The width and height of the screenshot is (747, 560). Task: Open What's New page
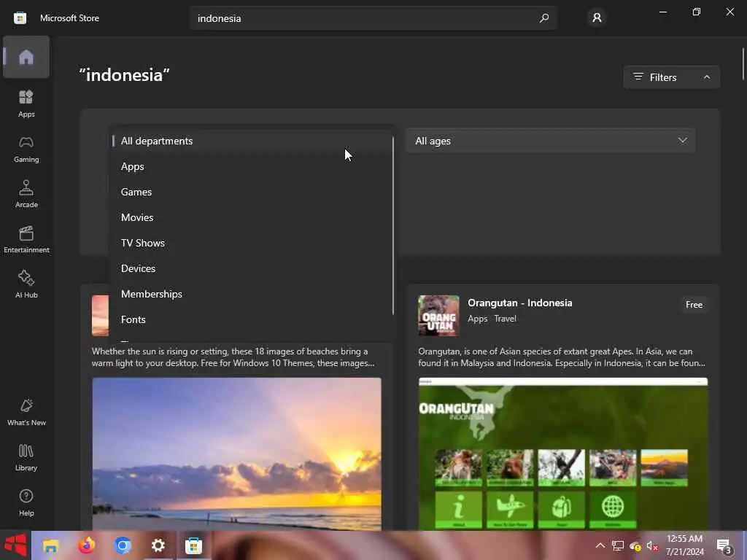pos(26,412)
